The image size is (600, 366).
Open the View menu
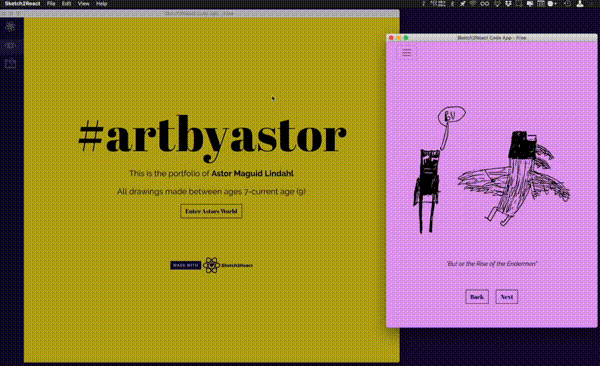[x=83, y=3]
